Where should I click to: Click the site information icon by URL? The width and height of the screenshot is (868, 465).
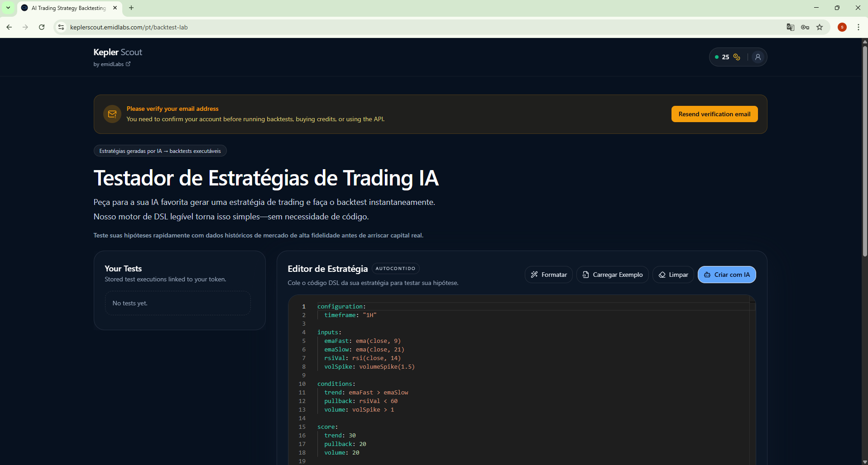click(61, 27)
